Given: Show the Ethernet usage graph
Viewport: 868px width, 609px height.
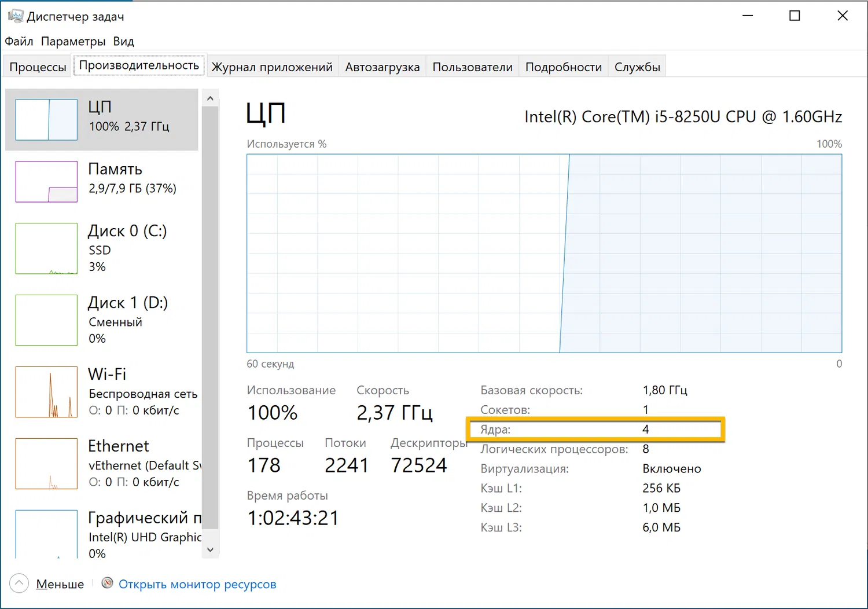Looking at the screenshot, I should (x=46, y=464).
